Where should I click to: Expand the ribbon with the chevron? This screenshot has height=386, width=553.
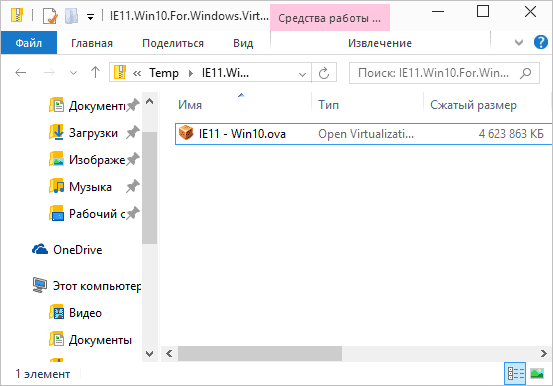click(518, 43)
